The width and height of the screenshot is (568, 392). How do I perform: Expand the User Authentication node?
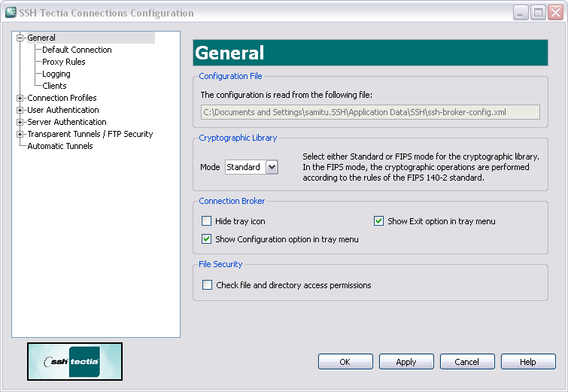pyautogui.click(x=20, y=110)
